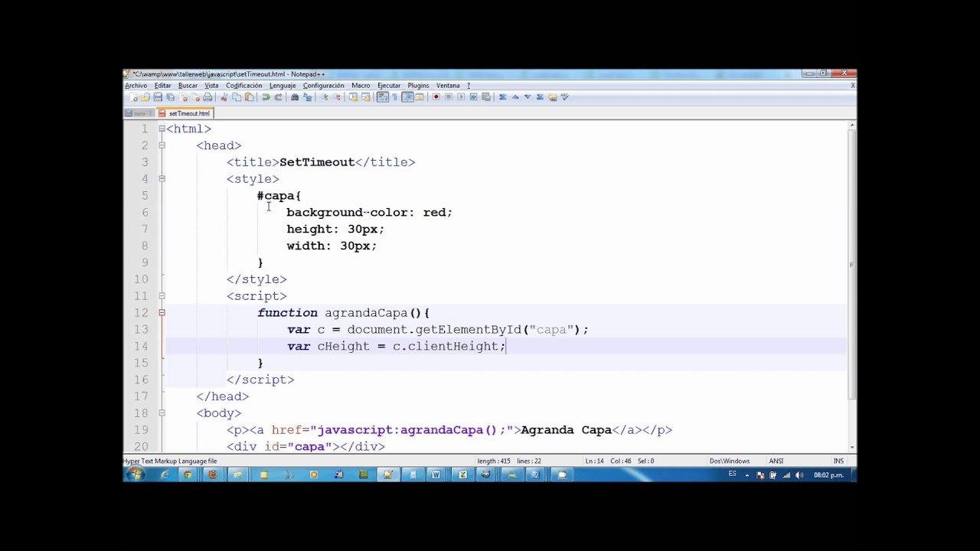Click the INS indicator in the status bar
This screenshot has height=551, width=980.
pyautogui.click(x=838, y=461)
